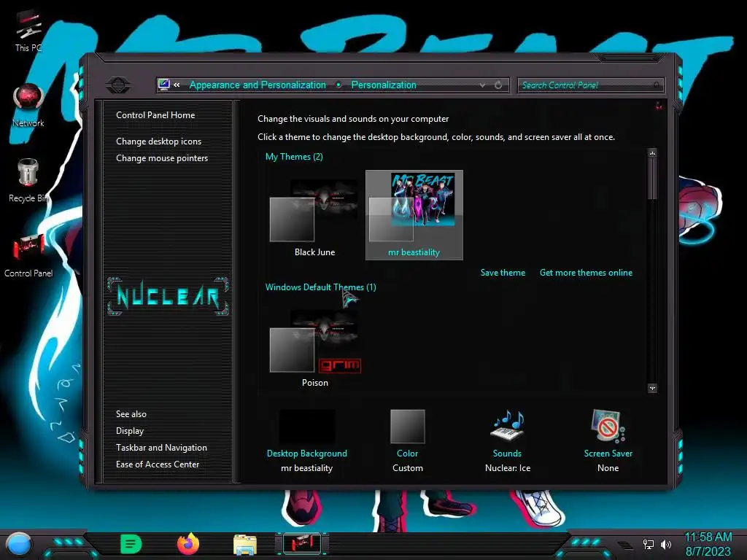Click Get more themes online
This screenshot has width=747, height=560.
[586, 273]
